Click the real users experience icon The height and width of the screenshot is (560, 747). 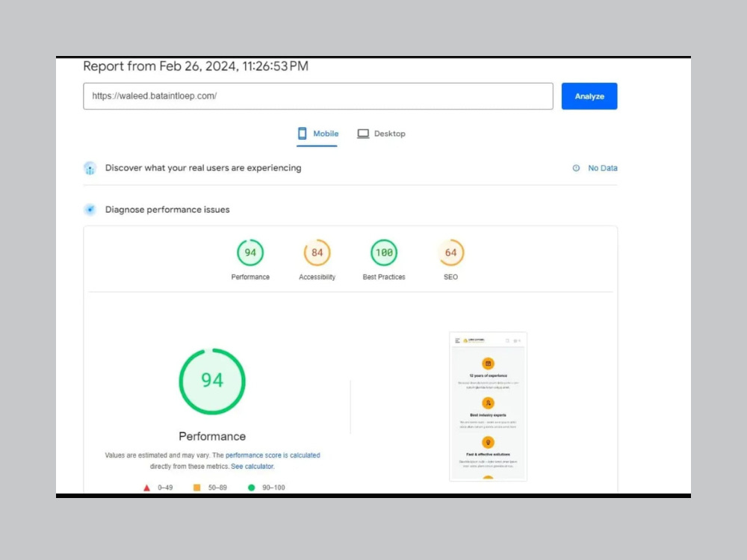(90, 168)
